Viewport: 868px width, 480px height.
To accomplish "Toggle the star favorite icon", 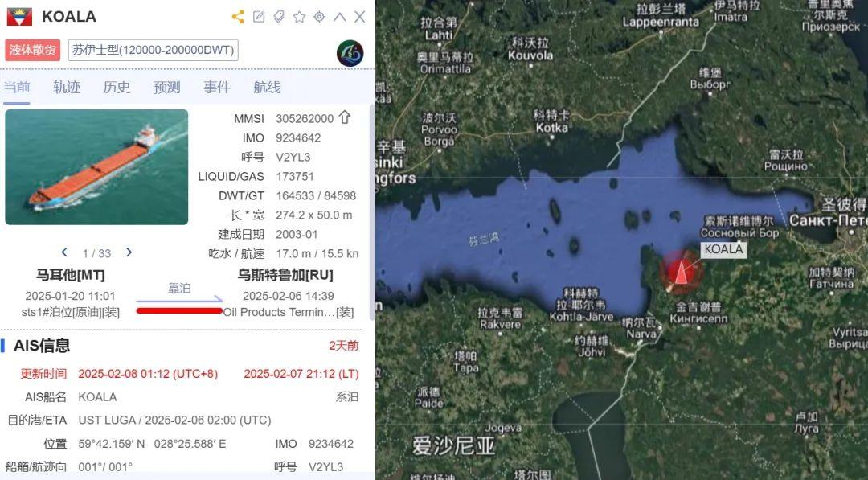I will 300,17.
